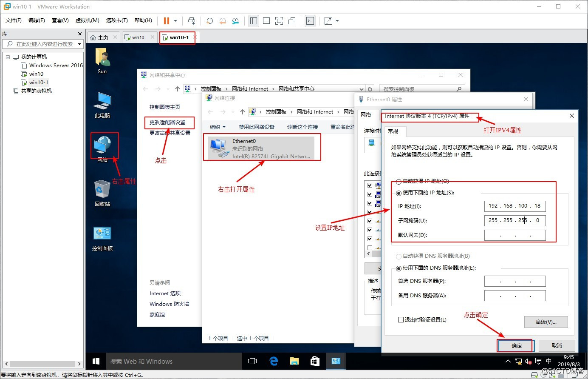Open the 组织 dropdown in 网络连接 window
588x379 pixels.
218,127
